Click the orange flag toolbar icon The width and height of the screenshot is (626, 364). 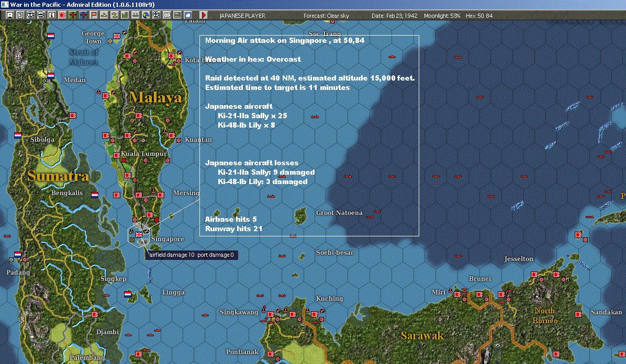pyautogui.click(x=93, y=15)
